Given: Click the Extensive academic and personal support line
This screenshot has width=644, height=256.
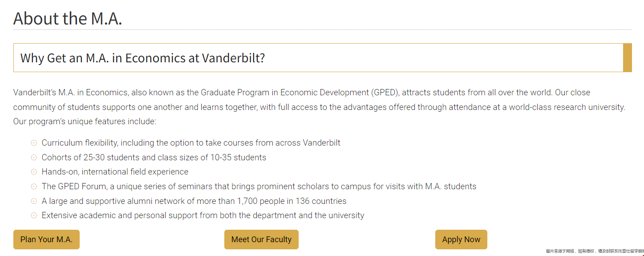Looking at the screenshot, I should [x=203, y=215].
